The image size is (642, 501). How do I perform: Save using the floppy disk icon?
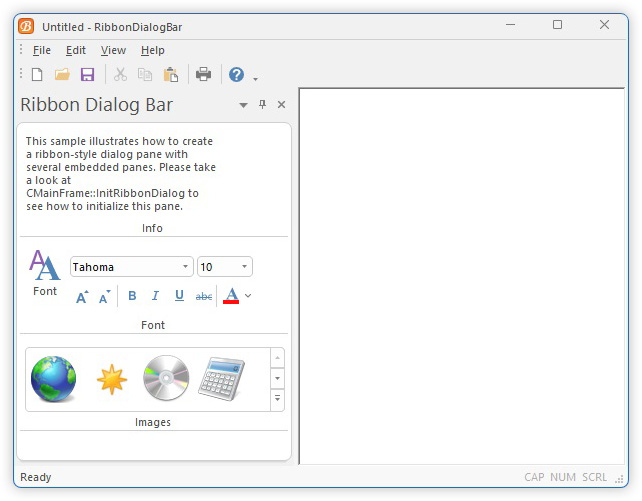[x=87, y=74]
